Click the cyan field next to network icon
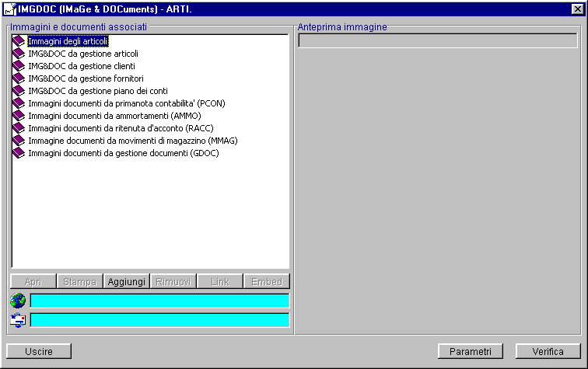 [159, 319]
